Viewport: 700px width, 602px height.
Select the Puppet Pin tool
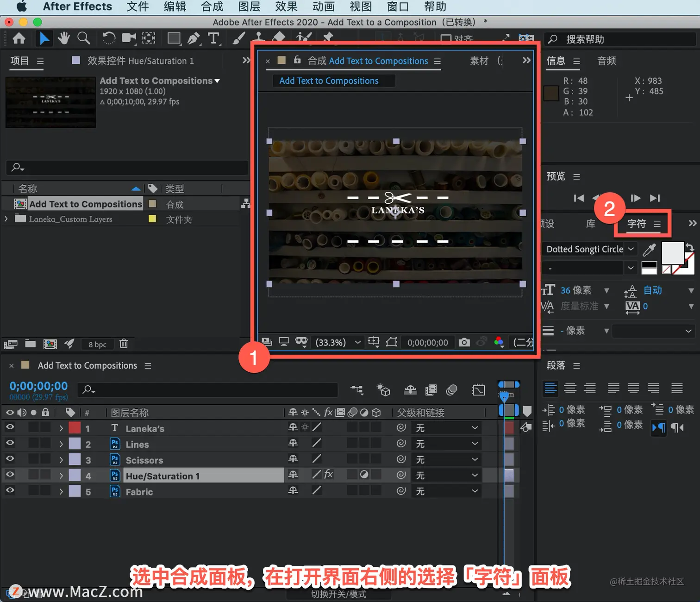pos(328,37)
